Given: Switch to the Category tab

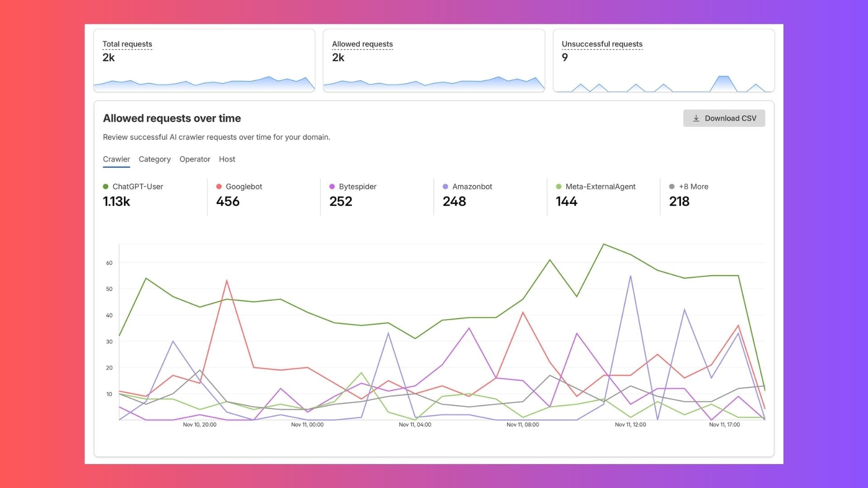Looking at the screenshot, I should 154,159.
